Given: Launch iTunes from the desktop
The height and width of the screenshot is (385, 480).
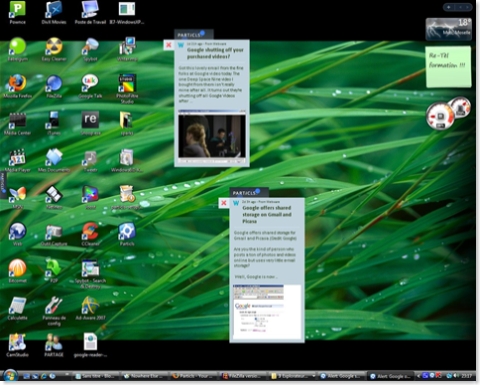Looking at the screenshot, I should pos(54,123).
